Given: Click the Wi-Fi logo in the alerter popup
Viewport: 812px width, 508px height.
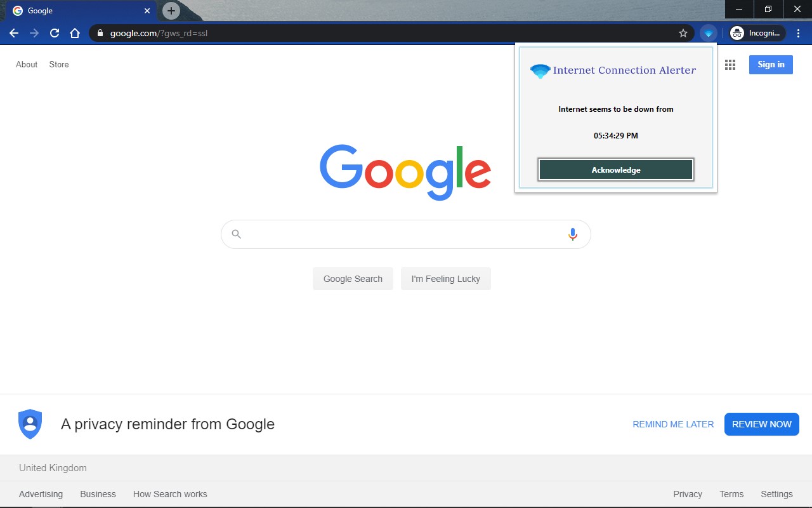Looking at the screenshot, I should [540, 71].
